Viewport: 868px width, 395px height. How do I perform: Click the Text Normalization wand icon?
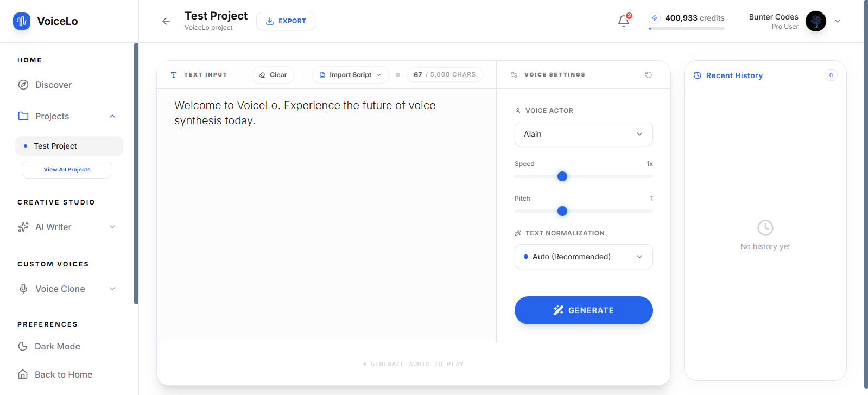click(518, 233)
